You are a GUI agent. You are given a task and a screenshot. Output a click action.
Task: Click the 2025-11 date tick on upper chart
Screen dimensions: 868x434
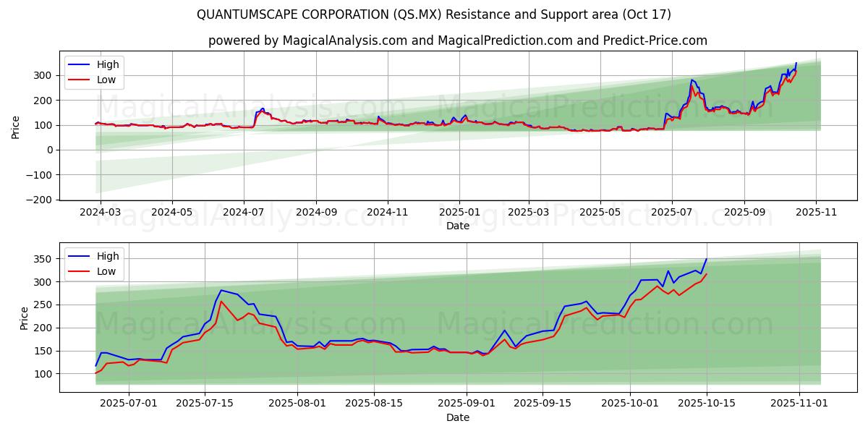click(x=816, y=213)
